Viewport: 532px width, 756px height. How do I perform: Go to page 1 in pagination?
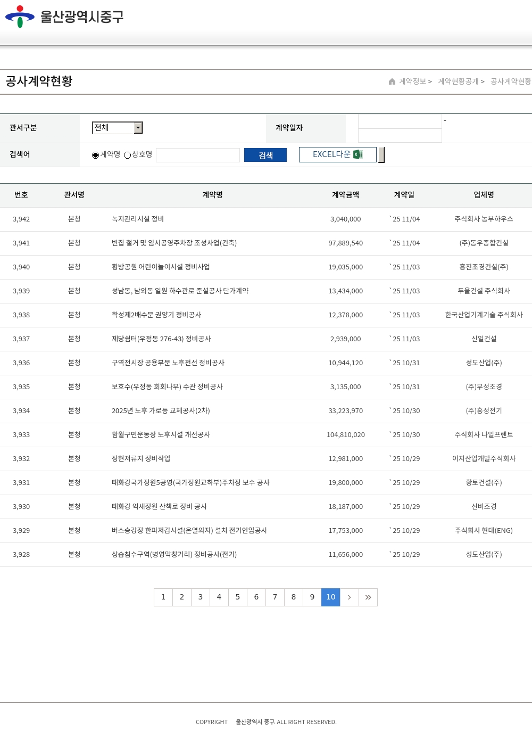163,597
